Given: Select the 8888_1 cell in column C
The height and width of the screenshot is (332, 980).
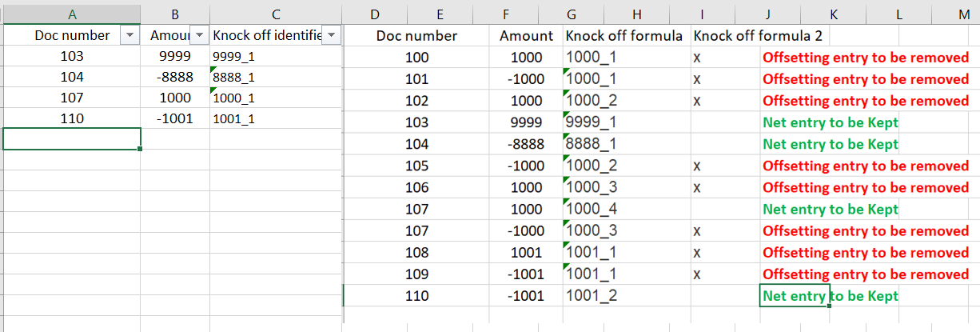Looking at the screenshot, I should tap(233, 78).
